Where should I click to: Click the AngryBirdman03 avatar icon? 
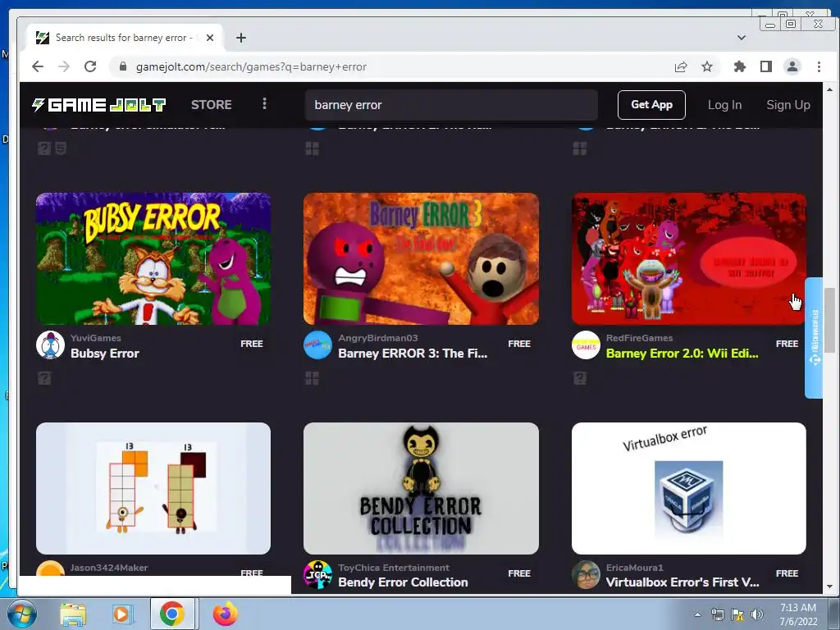pos(317,345)
